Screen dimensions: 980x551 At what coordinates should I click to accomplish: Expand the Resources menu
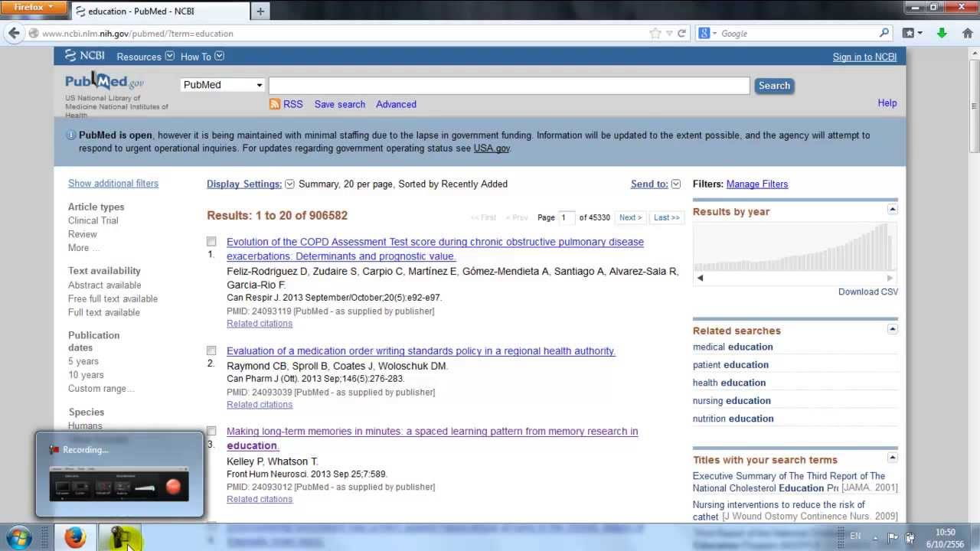click(x=145, y=57)
